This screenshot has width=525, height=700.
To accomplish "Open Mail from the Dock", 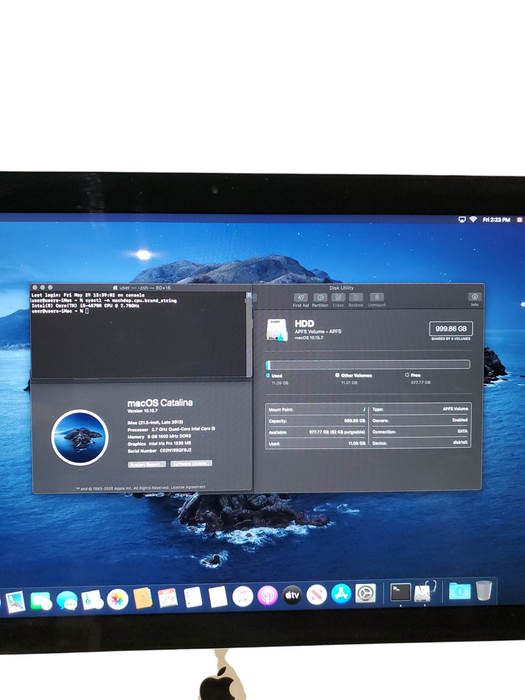I will 16,602.
